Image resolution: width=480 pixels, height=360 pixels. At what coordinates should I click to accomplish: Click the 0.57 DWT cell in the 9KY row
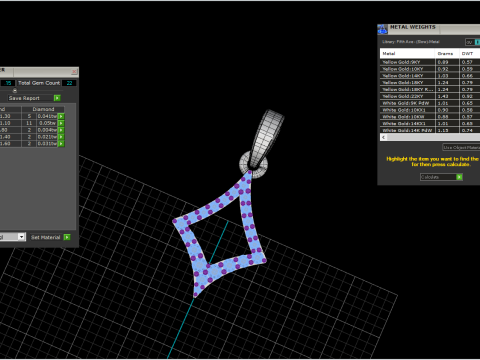point(470,62)
